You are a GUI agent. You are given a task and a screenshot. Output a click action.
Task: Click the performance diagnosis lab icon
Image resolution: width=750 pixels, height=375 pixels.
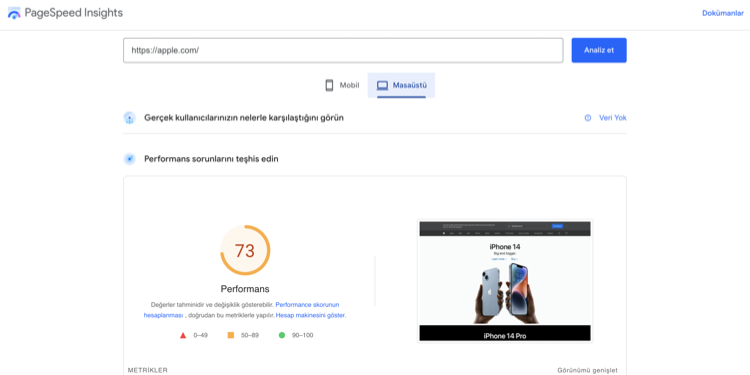coord(130,159)
